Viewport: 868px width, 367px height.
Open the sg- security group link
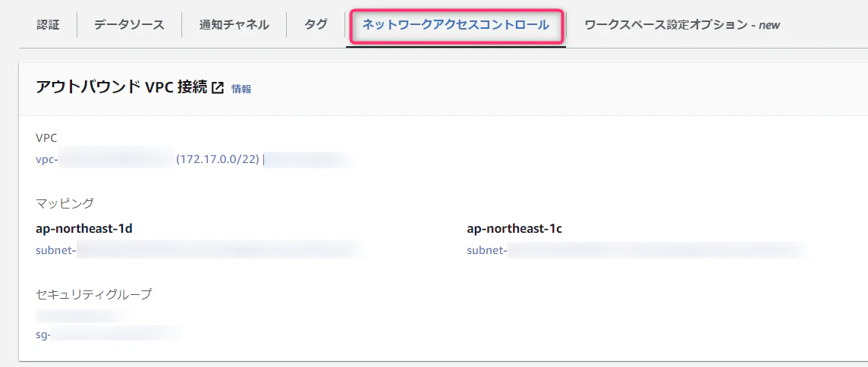(108, 334)
